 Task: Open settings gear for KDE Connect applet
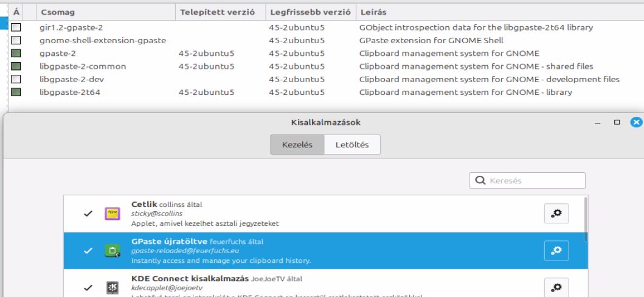(556, 287)
